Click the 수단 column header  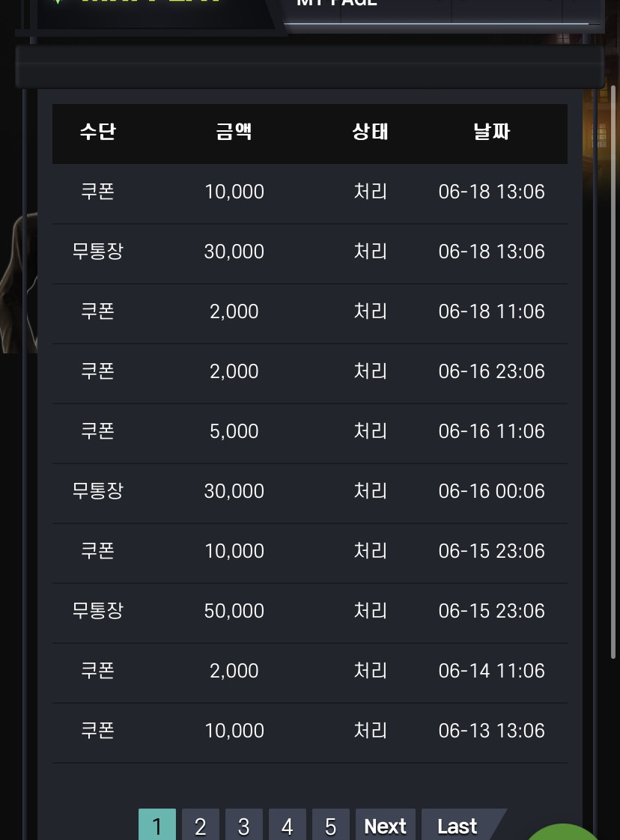coord(98,131)
